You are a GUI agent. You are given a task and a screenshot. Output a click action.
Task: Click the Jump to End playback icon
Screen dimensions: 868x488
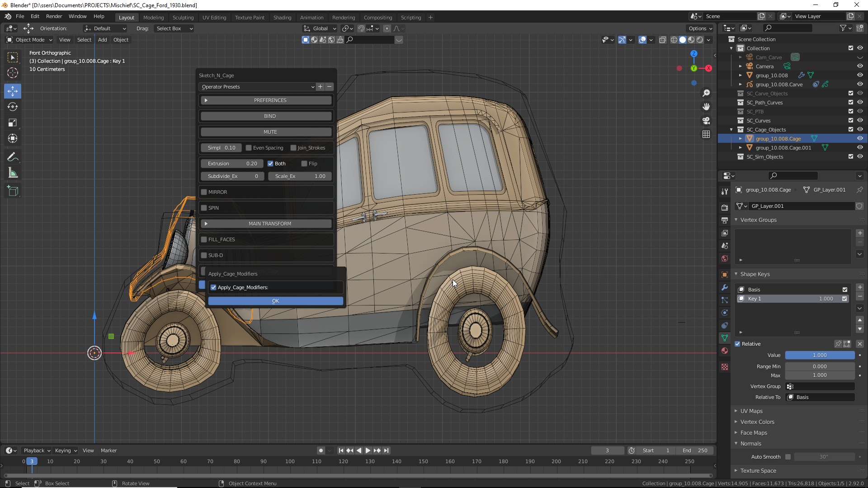coord(386,450)
